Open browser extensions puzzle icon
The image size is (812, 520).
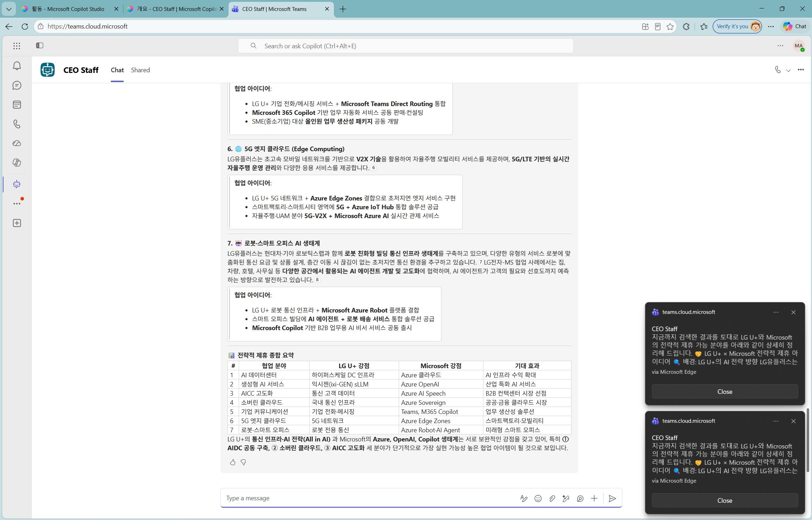coord(686,26)
